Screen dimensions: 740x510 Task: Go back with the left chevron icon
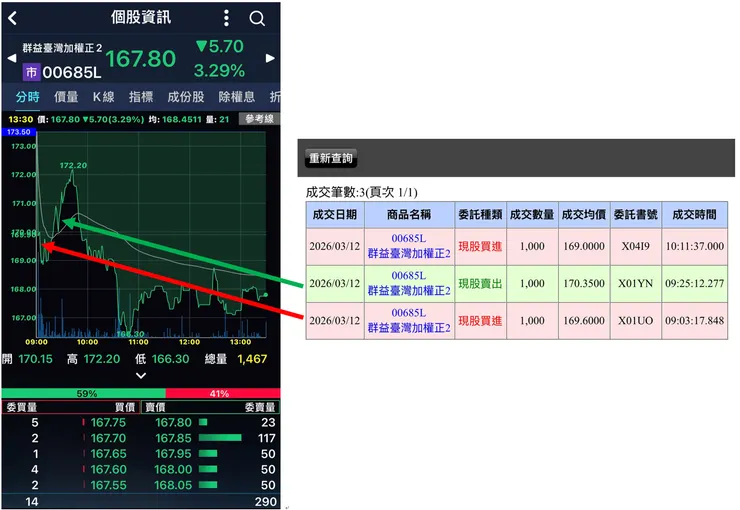[x=13, y=18]
